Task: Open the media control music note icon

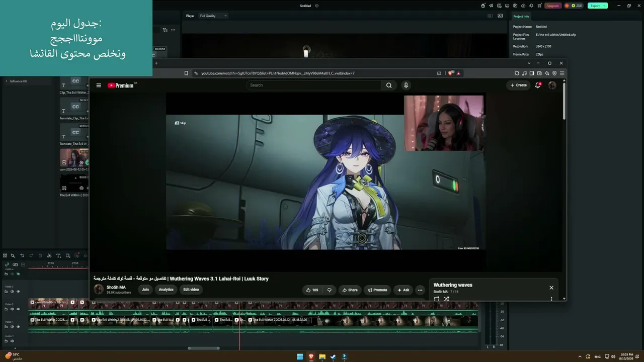Action: tap(524, 73)
